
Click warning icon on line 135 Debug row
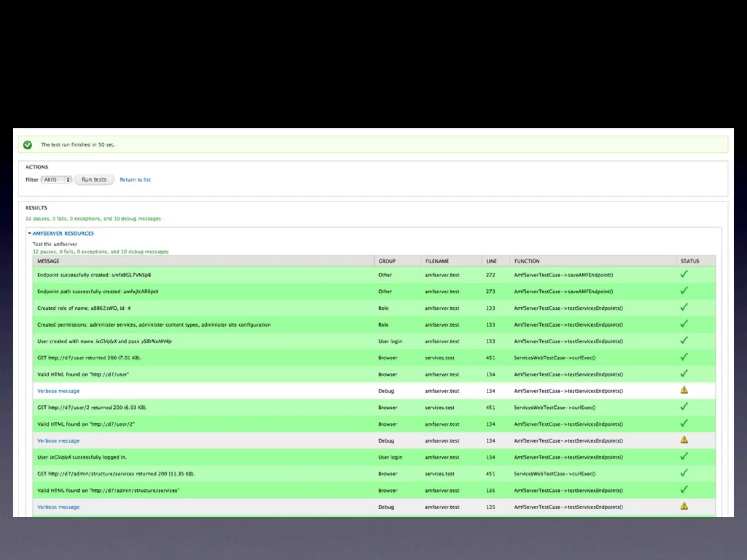[684, 506]
